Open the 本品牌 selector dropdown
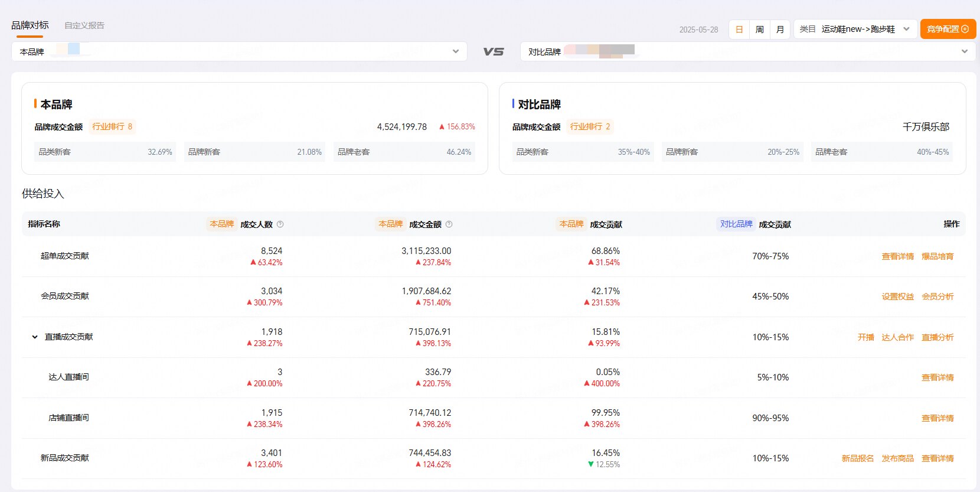Viewport: 980px width, 492px height. click(239, 51)
